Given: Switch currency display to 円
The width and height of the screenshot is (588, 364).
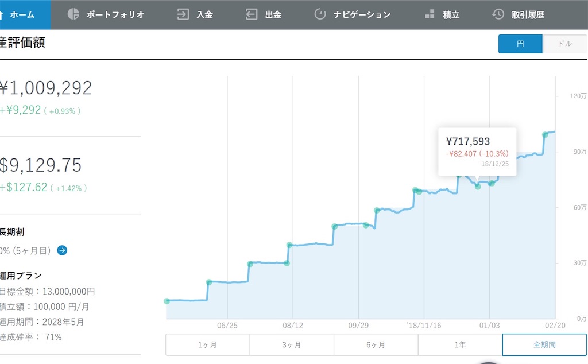Looking at the screenshot, I should click(x=520, y=43).
